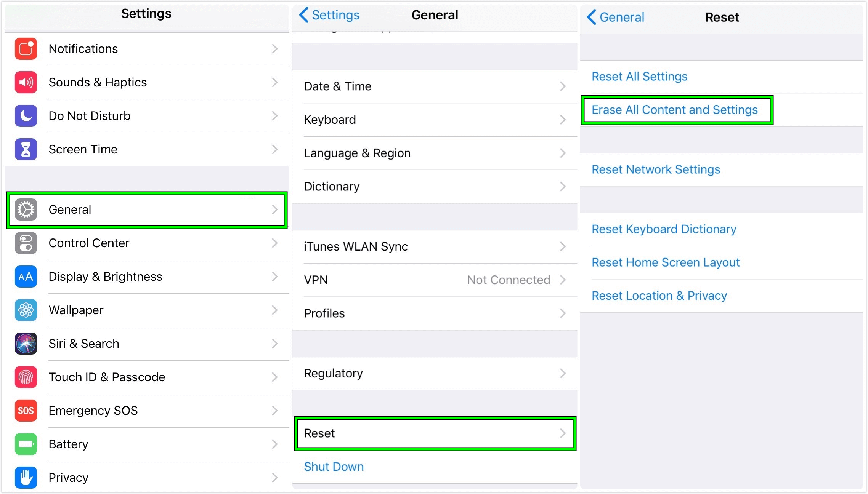Tap Erase All Content and Settings
The width and height of the screenshot is (868, 494).
click(675, 110)
